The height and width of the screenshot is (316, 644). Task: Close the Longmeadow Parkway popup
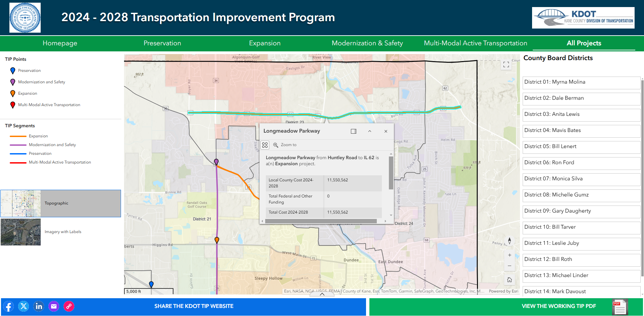(386, 131)
